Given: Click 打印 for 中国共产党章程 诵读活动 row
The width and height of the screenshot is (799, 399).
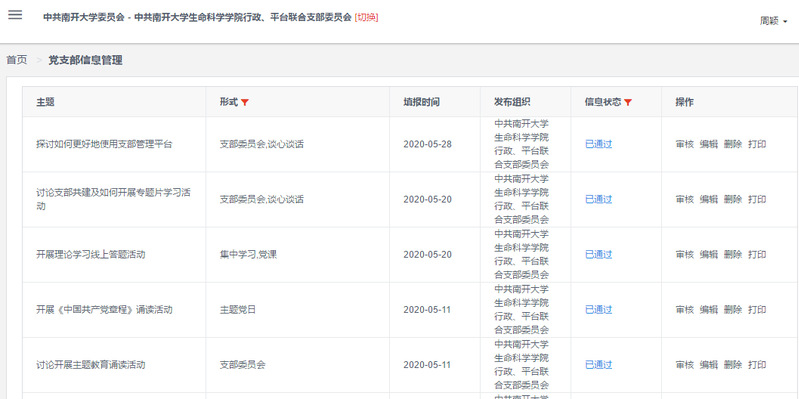Looking at the screenshot, I should click(x=757, y=309).
